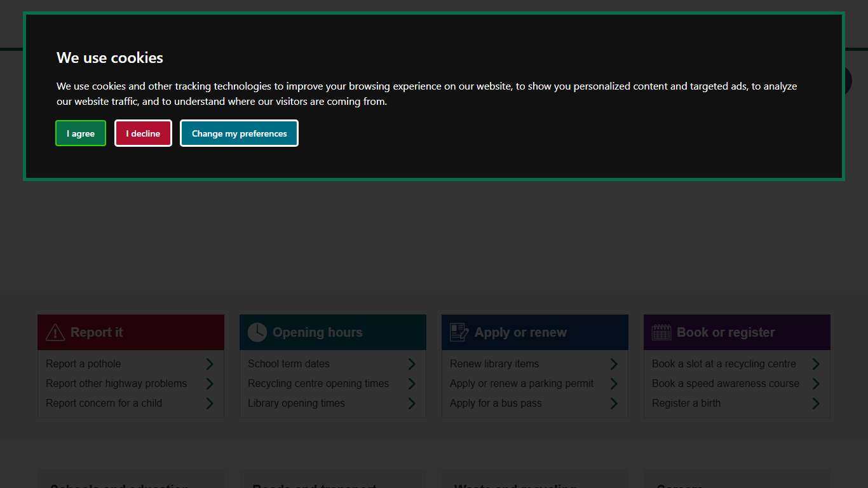The height and width of the screenshot is (488, 868).
Task: Click the pen and paper icon on Apply or renew
Action: click(459, 332)
